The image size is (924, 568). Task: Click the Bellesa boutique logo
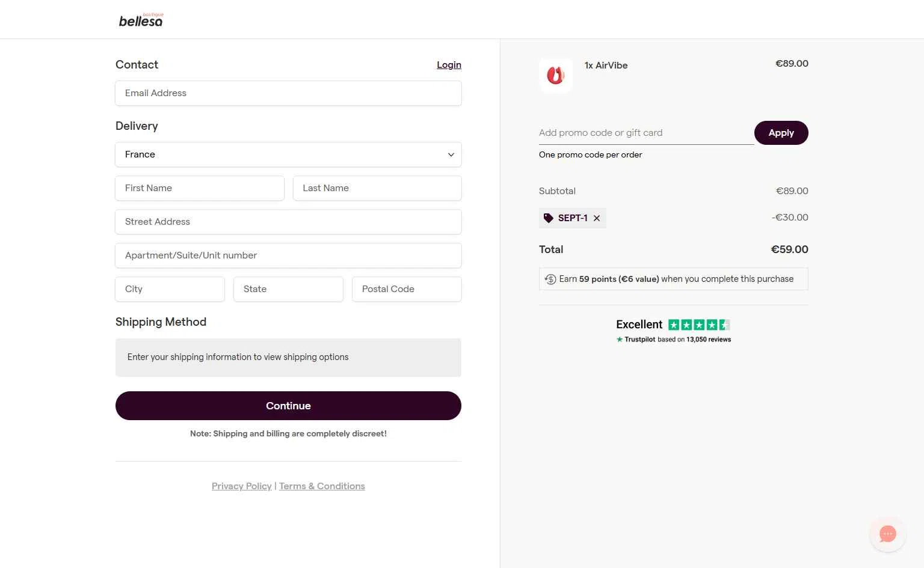coord(141,20)
